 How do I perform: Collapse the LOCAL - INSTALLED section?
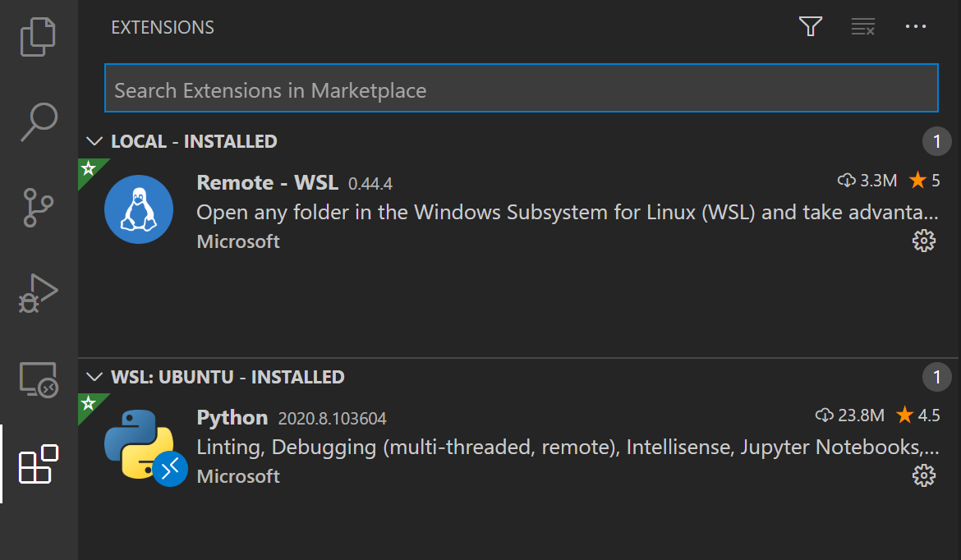pyautogui.click(x=94, y=140)
